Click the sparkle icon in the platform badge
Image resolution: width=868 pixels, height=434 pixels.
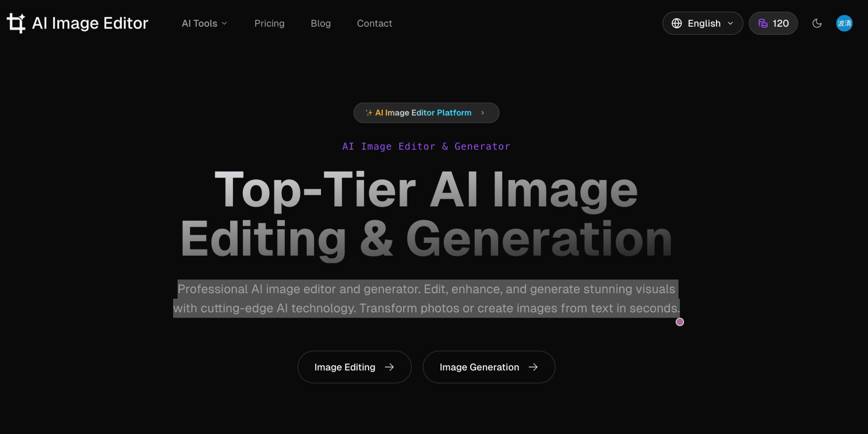(369, 113)
